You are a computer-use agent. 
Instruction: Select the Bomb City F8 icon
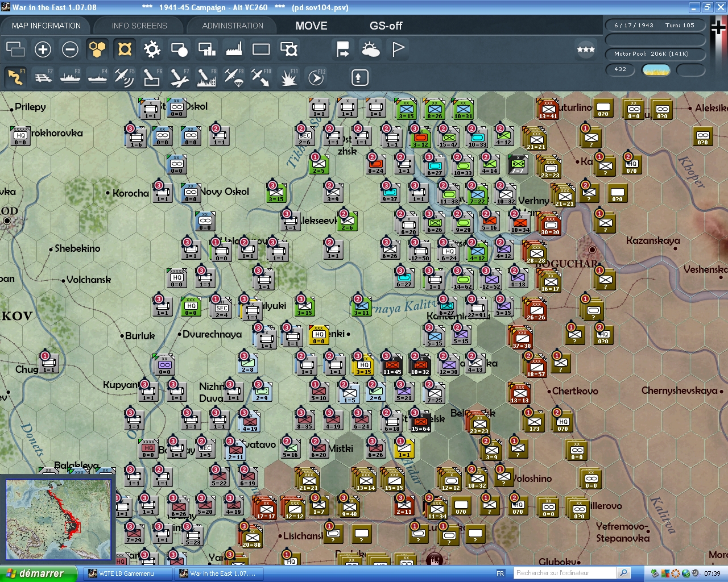click(206, 77)
